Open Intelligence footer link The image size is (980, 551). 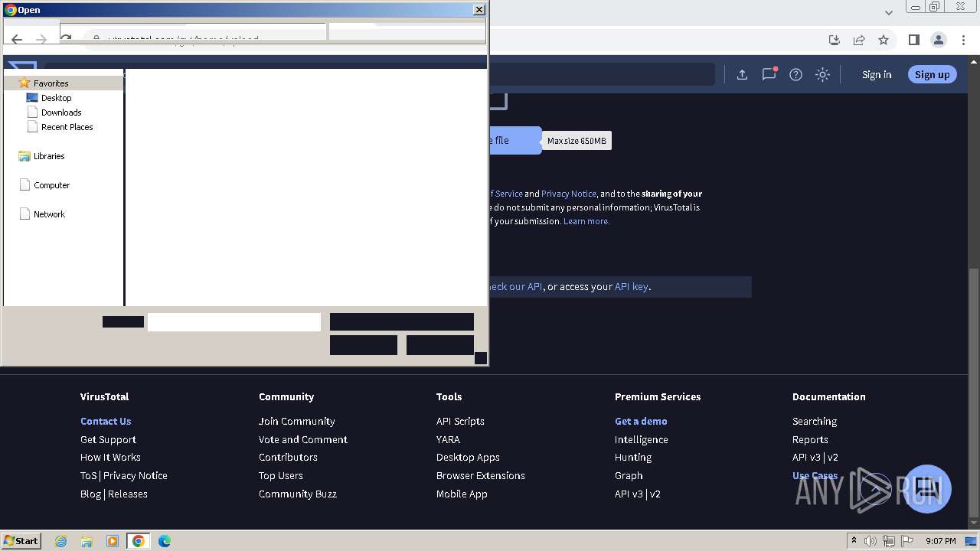coord(642,439)
